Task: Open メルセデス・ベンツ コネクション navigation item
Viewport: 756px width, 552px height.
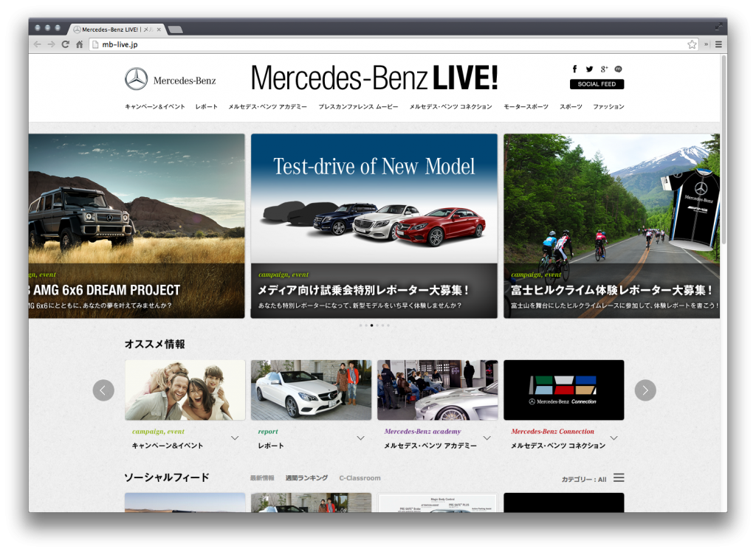Action: click(x=451, y=106)
